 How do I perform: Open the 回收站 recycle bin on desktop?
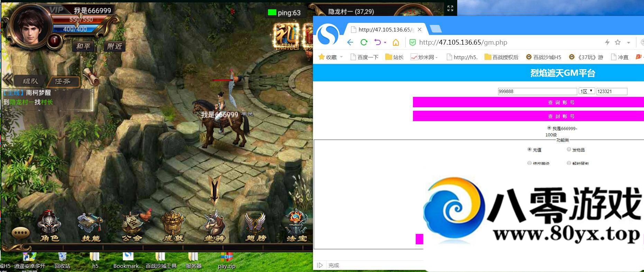[62, 260]
